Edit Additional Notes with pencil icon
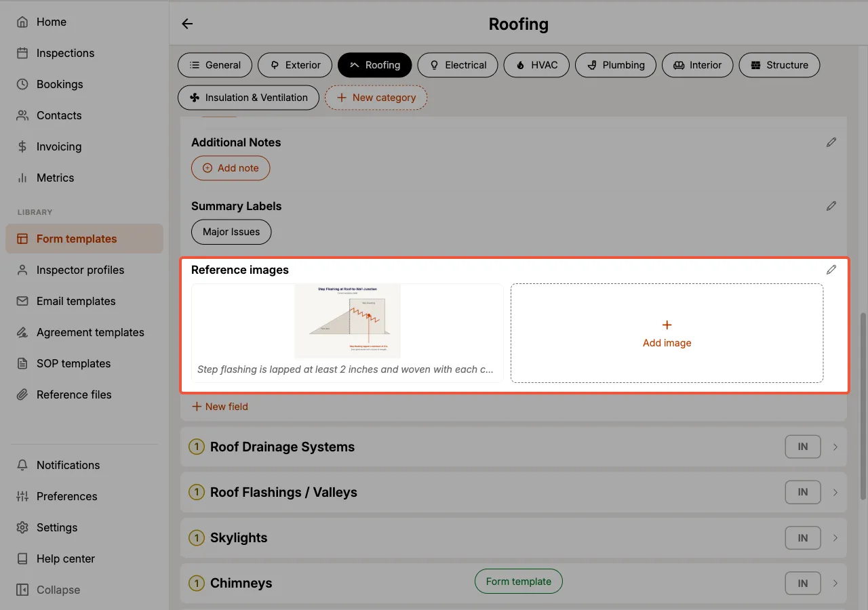The image size is (868, 610). click(x=831, y=142)
